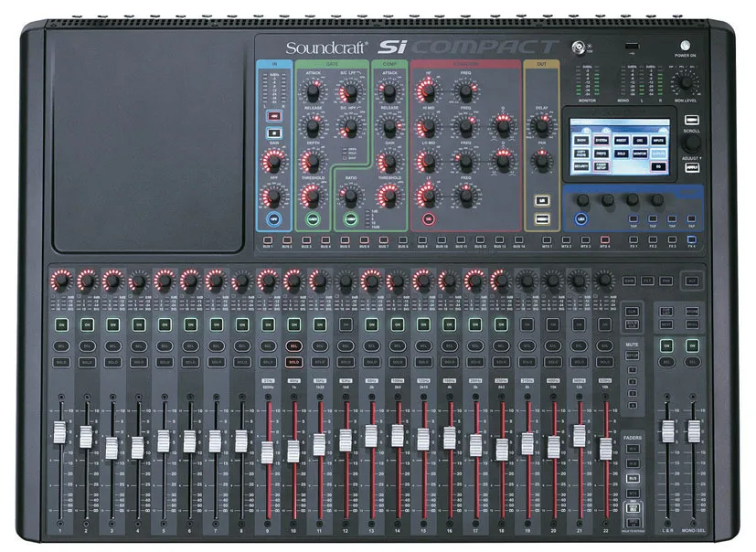Toggle the MONO/SEL master ON button
This screenshot has width=756, height=552.
pos(692,345)
